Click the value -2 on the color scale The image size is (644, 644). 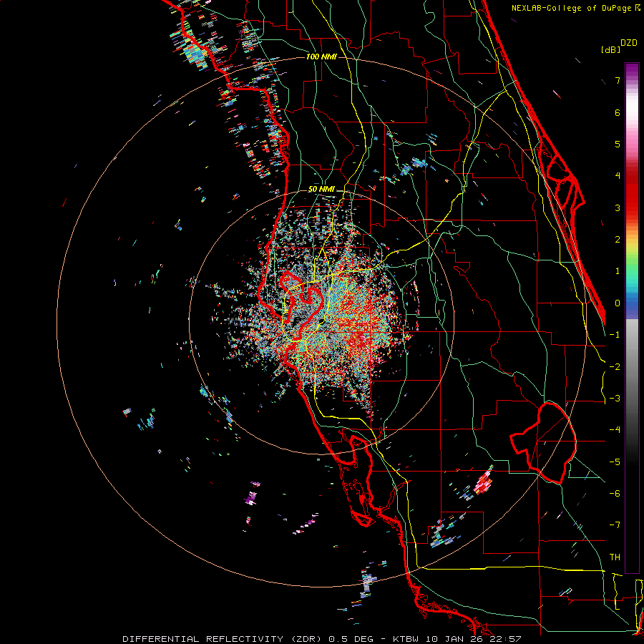tap(615, 367)
